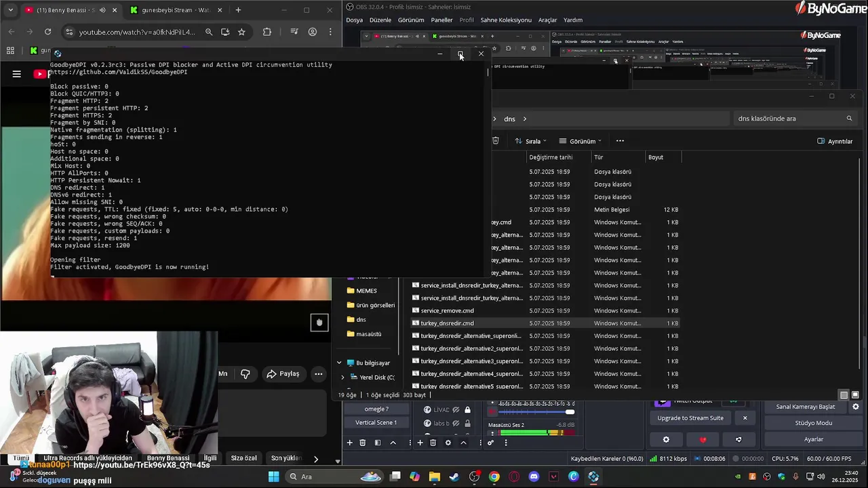The width and height of the screenshot is (868, 488).
Task: Open Chrome profile avatar icon
Action: click(x=313, y=32)
